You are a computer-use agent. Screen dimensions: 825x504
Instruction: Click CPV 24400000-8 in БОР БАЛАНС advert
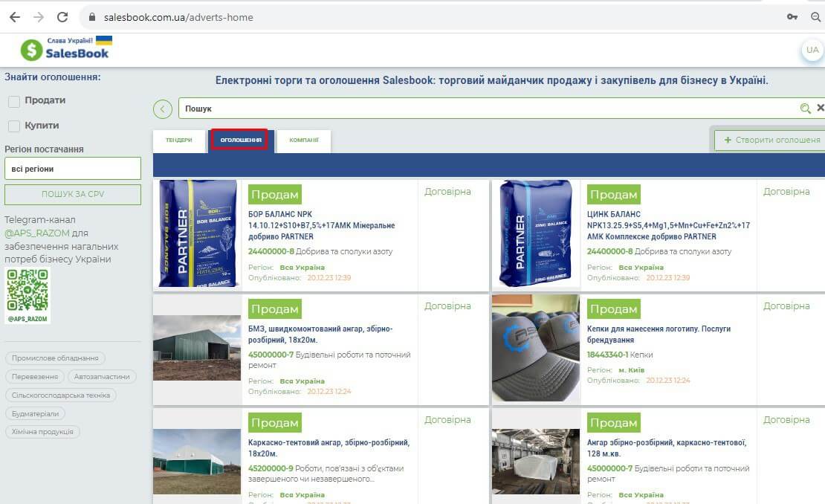tap(271, 252)
